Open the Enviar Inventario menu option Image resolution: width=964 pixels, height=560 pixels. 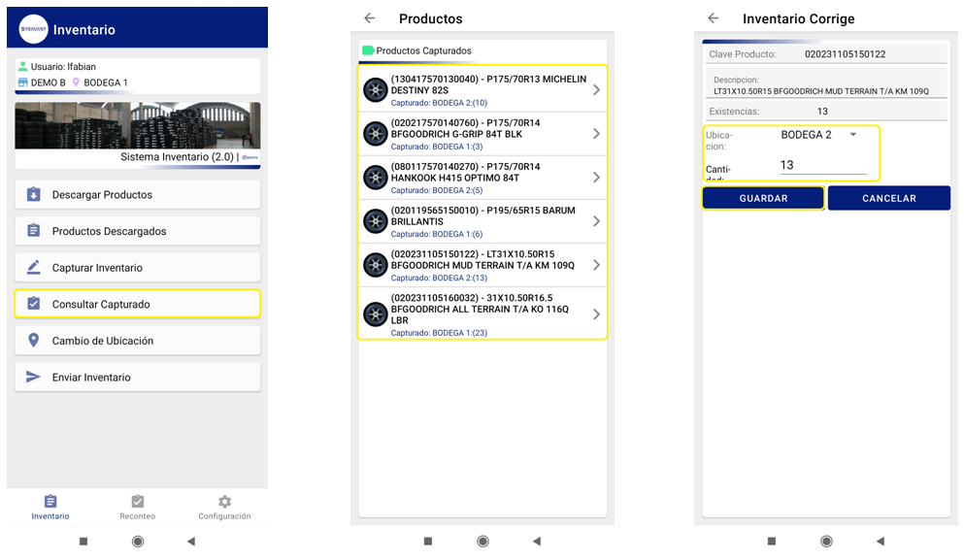pyautogui.click(x=138, y=377)
